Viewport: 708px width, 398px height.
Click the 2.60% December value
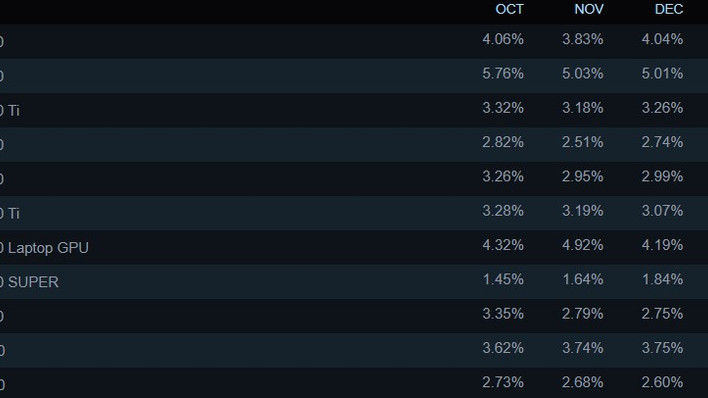662,383
